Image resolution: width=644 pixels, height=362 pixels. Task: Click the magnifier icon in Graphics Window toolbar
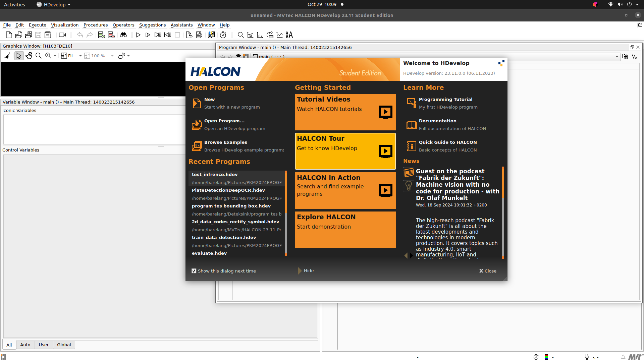click(39, 56)
